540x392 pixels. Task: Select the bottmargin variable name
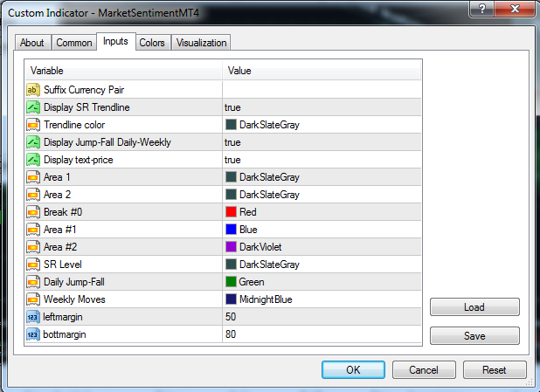(x=65, y=334)
